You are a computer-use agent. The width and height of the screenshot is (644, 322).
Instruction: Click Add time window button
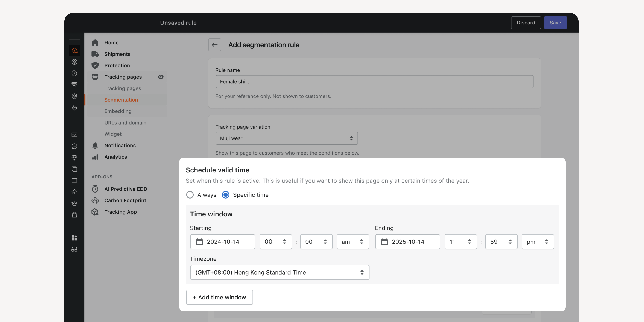tap(219, 297)
